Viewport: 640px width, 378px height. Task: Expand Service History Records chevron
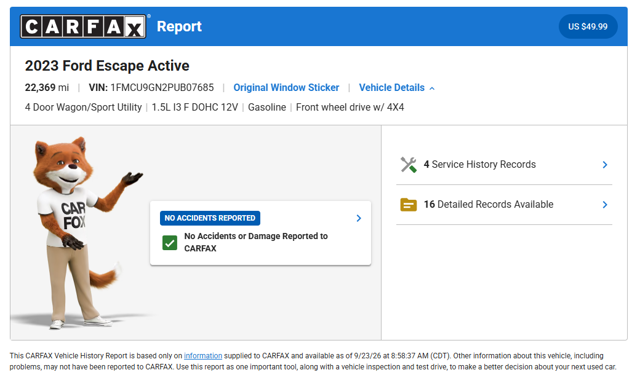pyautogui.click(x=605, y=165)
